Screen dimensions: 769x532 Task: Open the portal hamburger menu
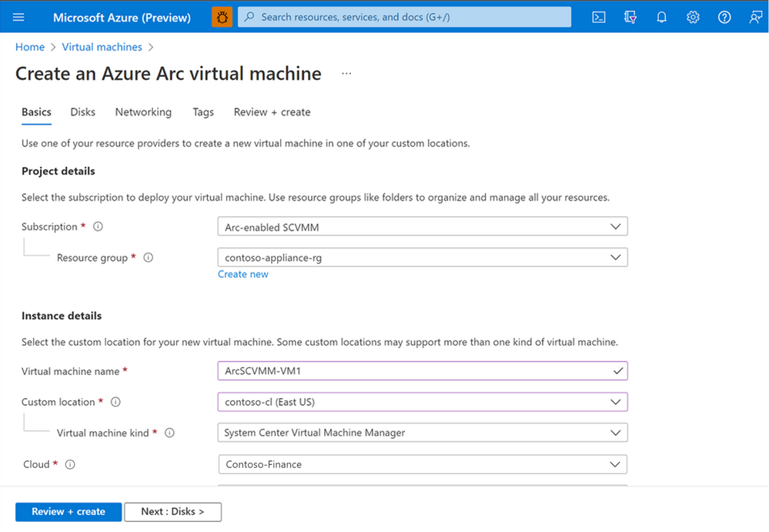[19, 17]
